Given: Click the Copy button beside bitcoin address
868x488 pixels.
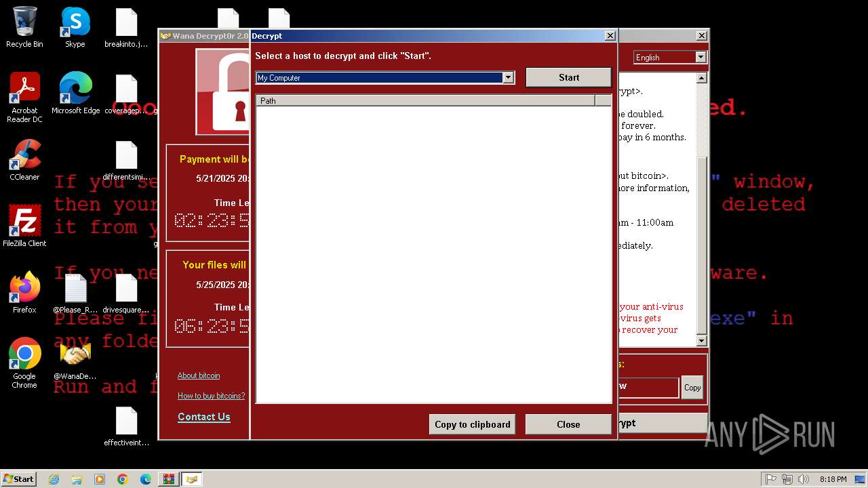Looking at the screenshot, I should click(x=692, y=388).
